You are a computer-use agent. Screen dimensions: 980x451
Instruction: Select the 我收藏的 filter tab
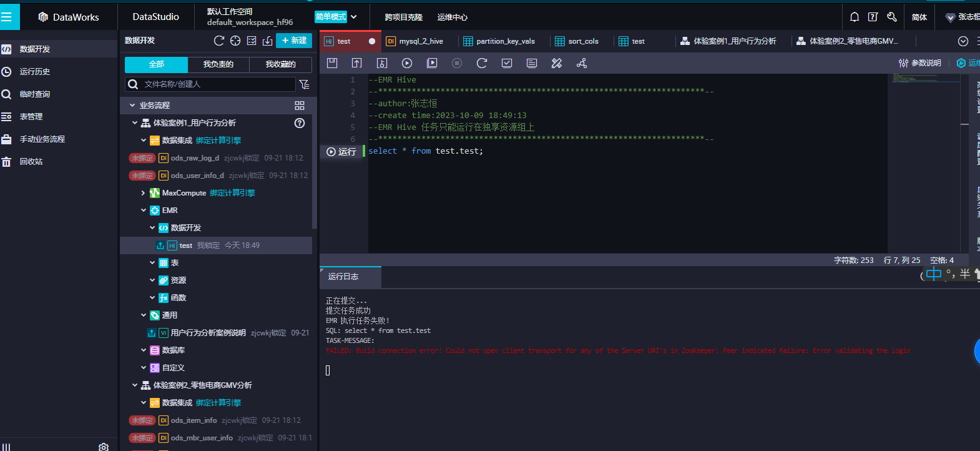280,64
